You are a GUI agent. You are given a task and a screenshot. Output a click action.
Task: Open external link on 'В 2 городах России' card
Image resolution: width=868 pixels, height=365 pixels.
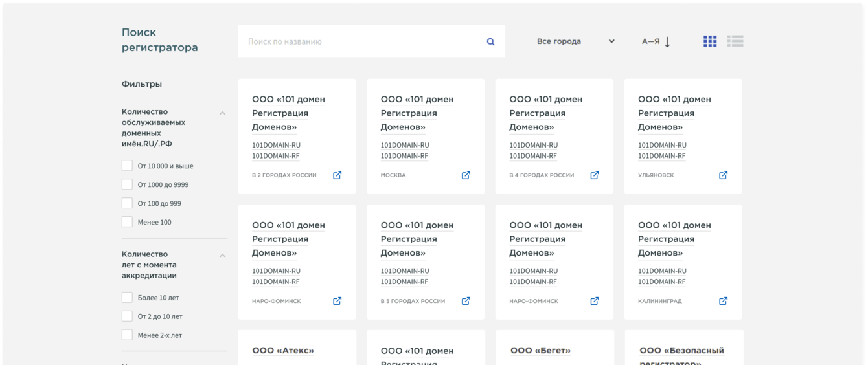coord(337,175)
